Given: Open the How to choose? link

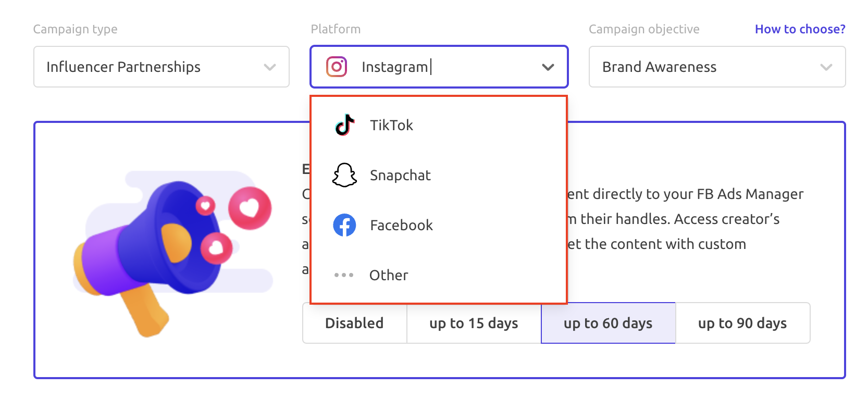Looking at the screenshot, I should [800, 29].
